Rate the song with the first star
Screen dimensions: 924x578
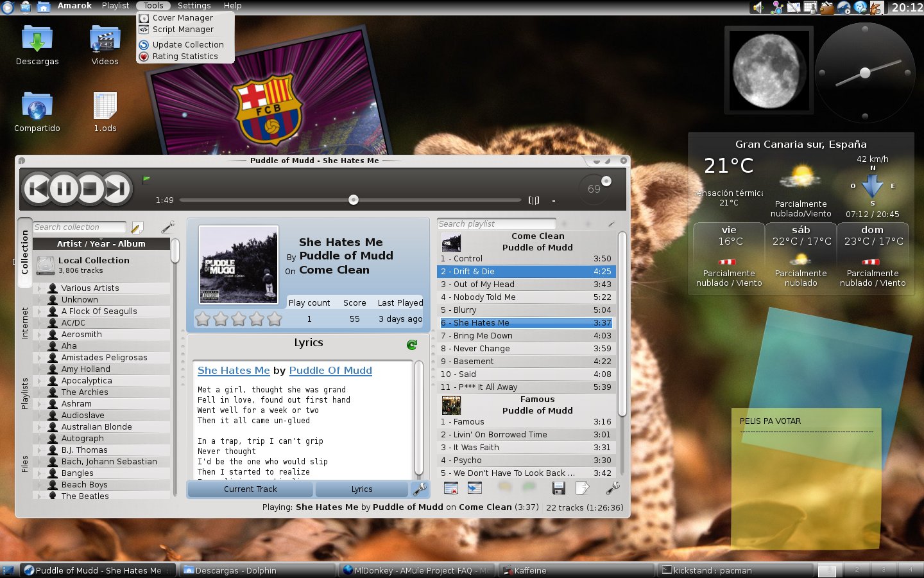(x=203, y=319)
